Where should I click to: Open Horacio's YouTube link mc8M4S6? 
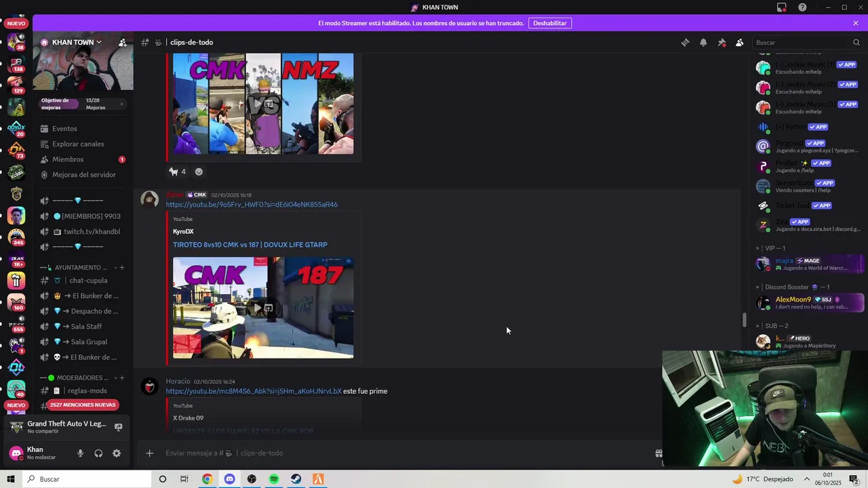(x=254, y=391)
